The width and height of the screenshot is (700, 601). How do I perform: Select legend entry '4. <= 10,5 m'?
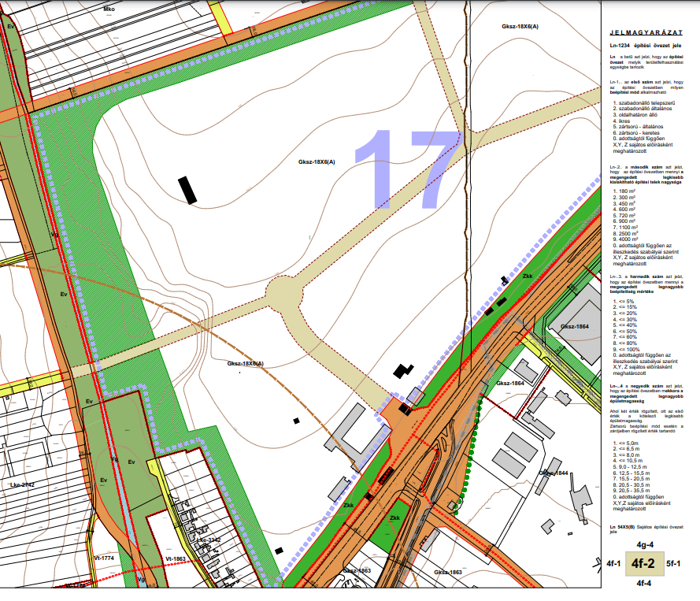point(631,460)
